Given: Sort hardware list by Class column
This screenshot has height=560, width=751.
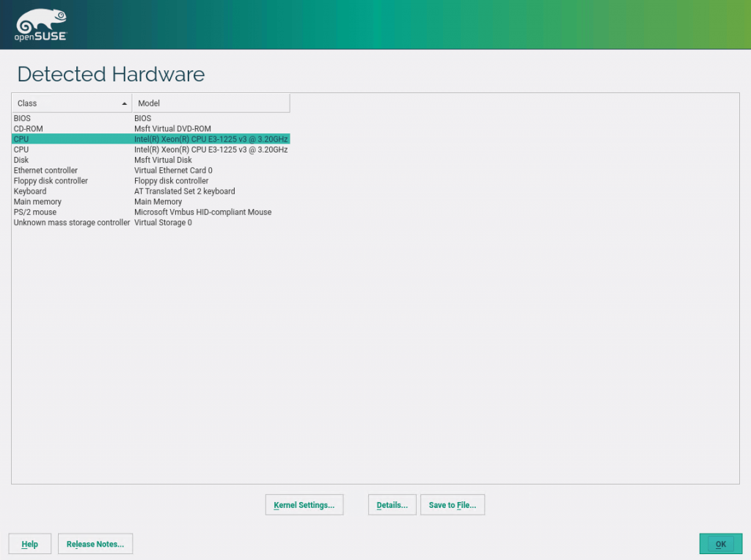Looking at the screenshot, I should pyautogui.click(x=66, y=103).
